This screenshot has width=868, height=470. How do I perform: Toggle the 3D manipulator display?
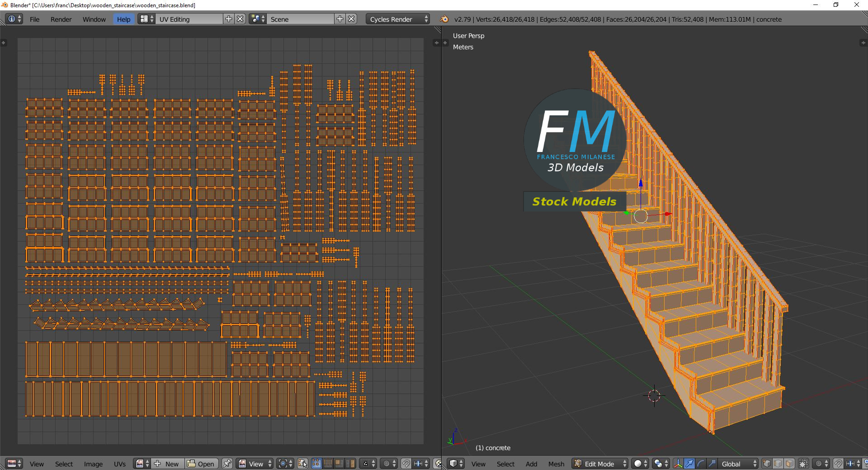point(678,464)
